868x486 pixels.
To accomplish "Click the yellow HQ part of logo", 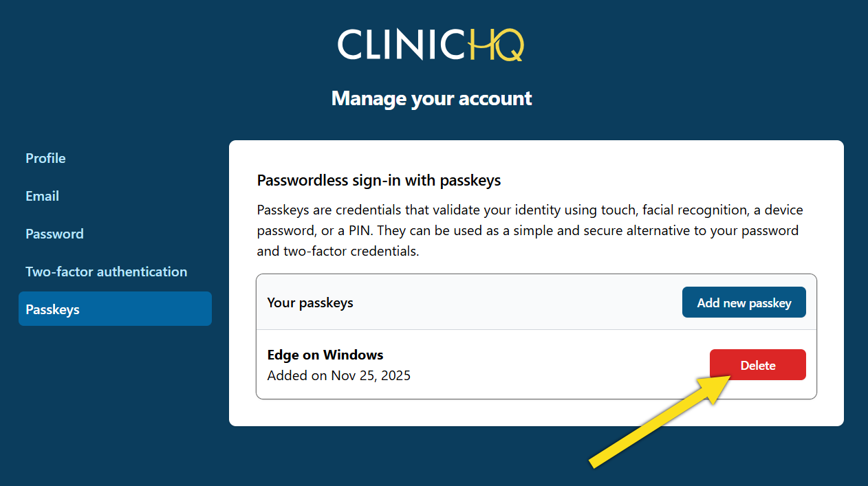I will [497, 45].
